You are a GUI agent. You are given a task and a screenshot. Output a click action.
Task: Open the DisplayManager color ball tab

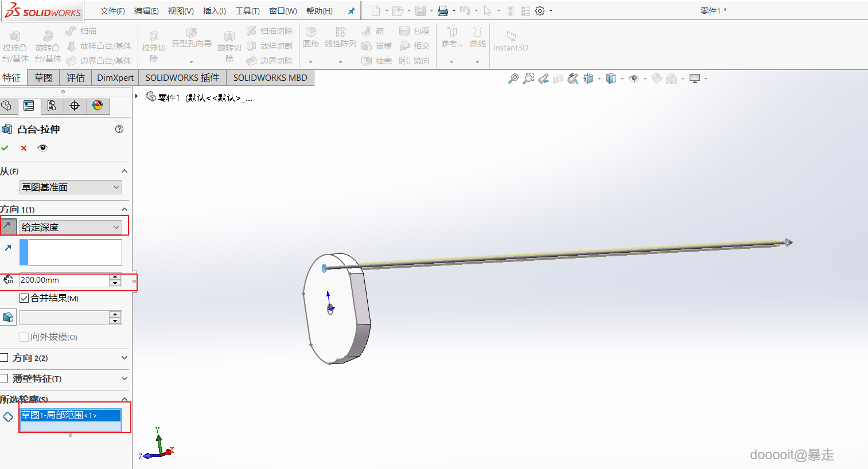pyautogui.click(x=98, y=105)
